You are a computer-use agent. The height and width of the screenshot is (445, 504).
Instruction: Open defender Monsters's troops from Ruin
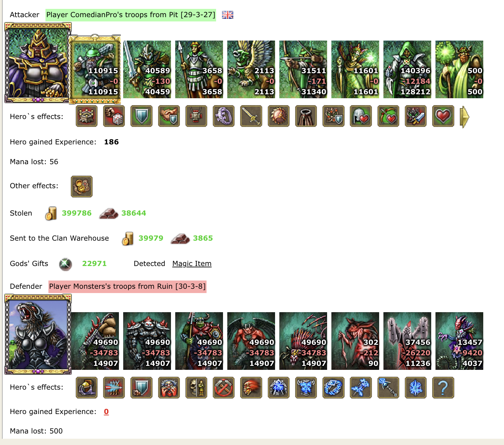[x=127, y=286]
